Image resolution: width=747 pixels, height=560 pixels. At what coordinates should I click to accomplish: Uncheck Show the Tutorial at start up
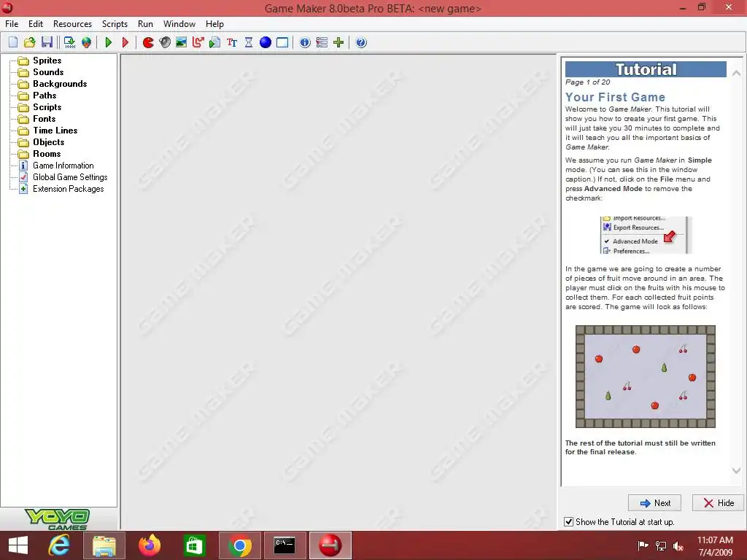click(569, 522)
